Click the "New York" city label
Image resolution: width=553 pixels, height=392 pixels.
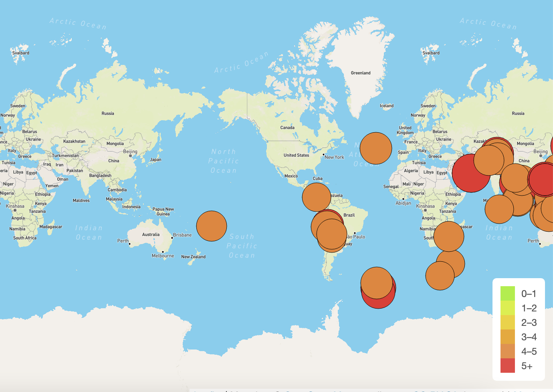(334, 157)
